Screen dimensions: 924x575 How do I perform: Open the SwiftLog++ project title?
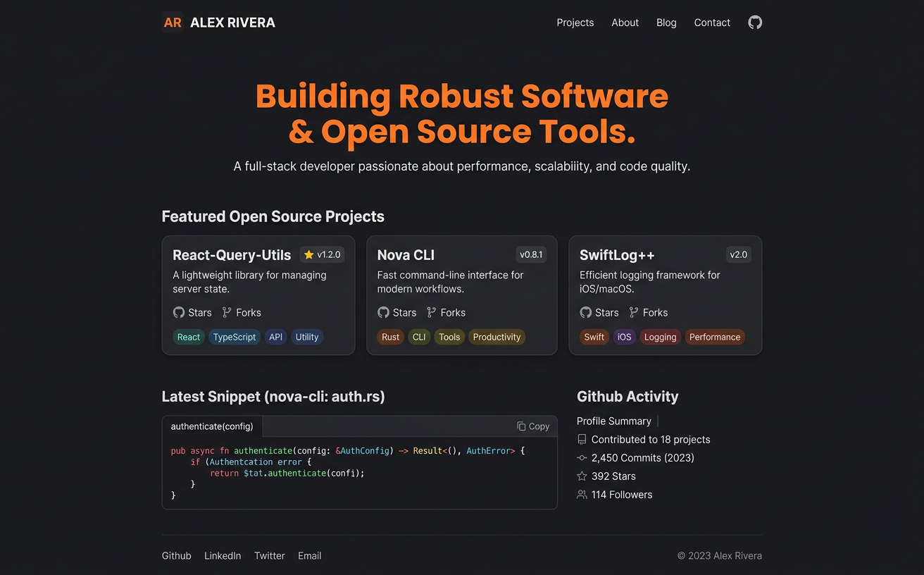click(617, 255)
